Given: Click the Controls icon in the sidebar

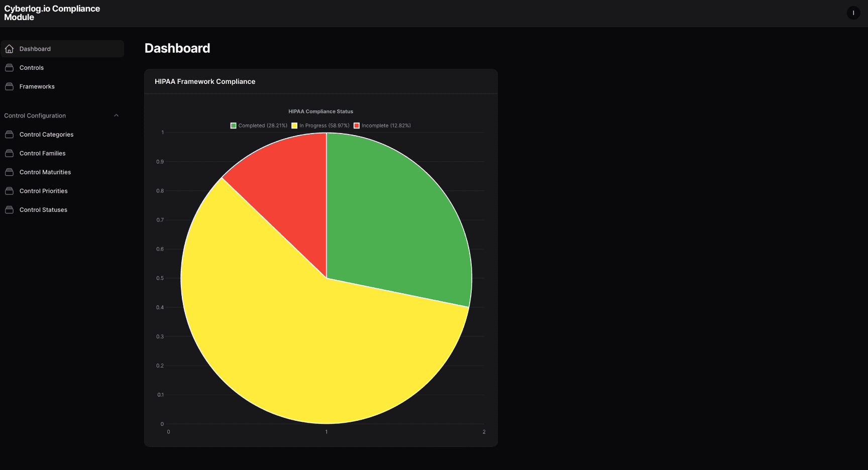Looking at the screenshot, I should coord(9,68).
